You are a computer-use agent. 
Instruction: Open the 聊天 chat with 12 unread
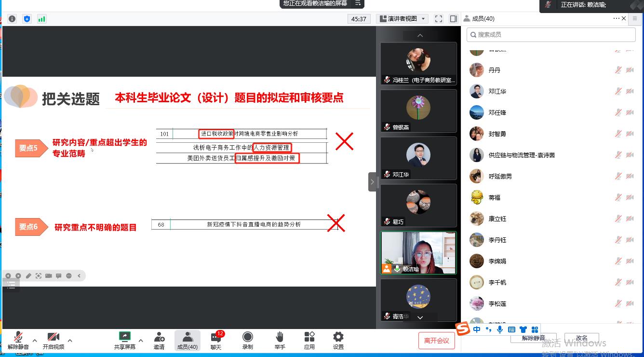point(216,340)
